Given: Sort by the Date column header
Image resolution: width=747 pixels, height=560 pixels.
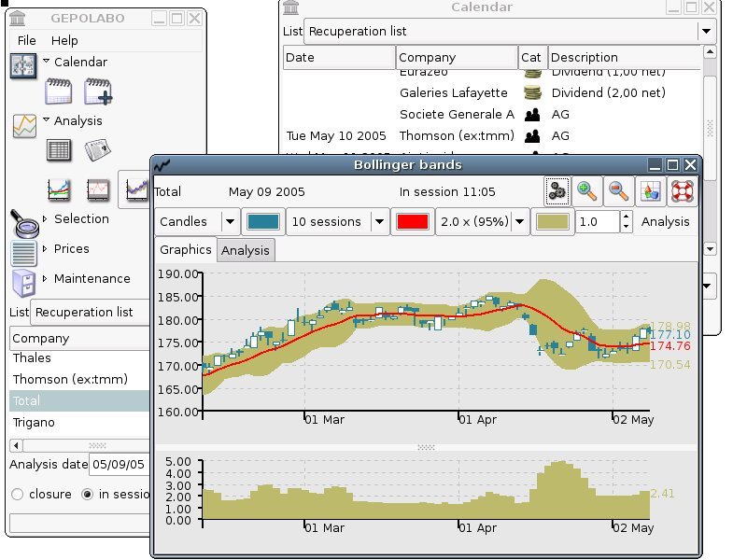Looking at the screenshot, I should pyautogui.click(x=339, y=57).
